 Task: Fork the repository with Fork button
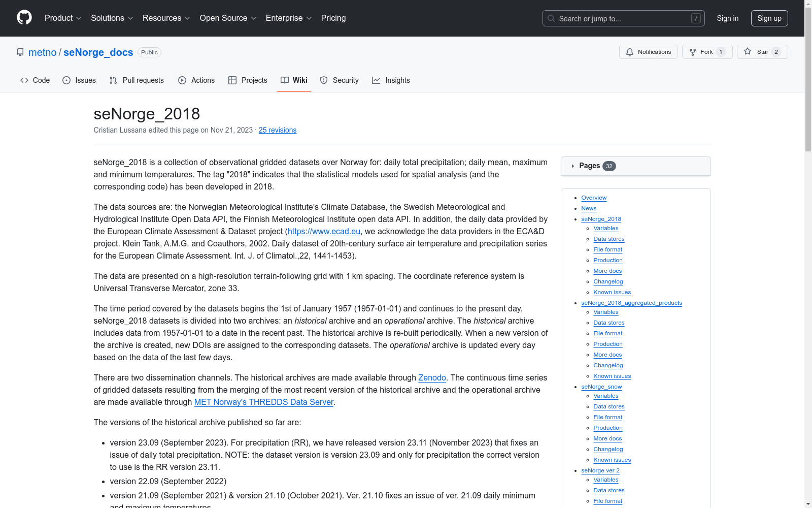tap(707, 52)
